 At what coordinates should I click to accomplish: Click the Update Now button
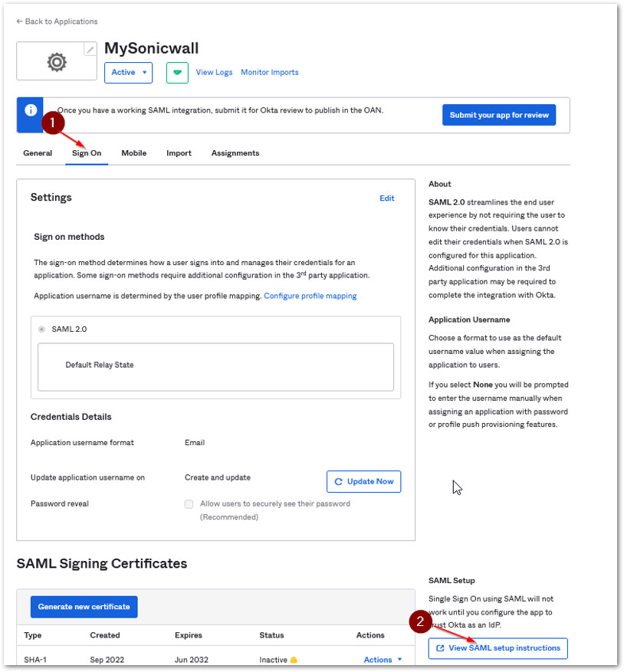(363, 481)
